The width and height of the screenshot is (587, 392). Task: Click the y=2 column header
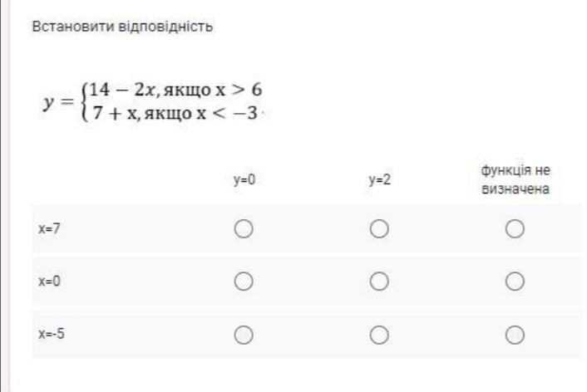(378, 179)
